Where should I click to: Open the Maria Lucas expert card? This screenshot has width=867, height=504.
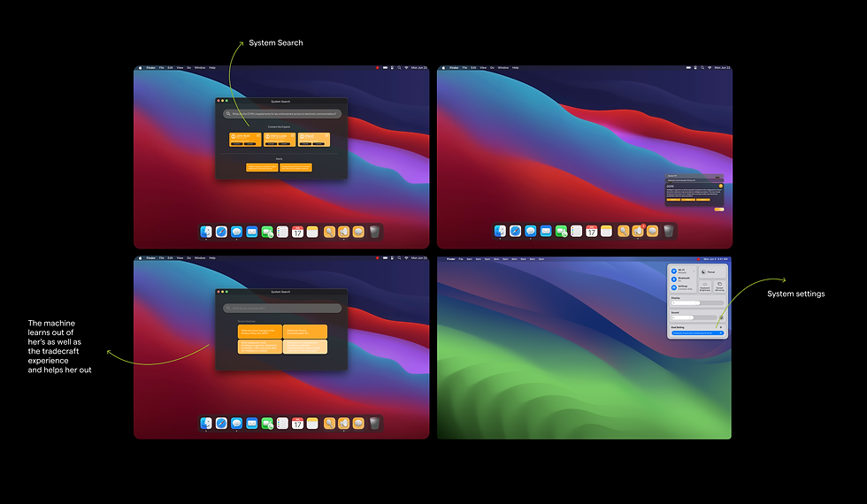point(280,140)
